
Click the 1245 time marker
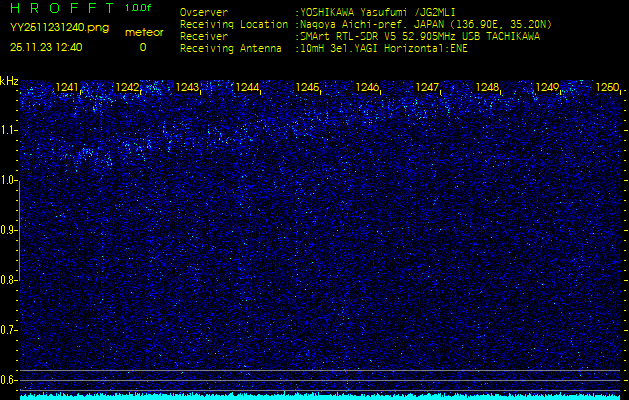(307, 88)
